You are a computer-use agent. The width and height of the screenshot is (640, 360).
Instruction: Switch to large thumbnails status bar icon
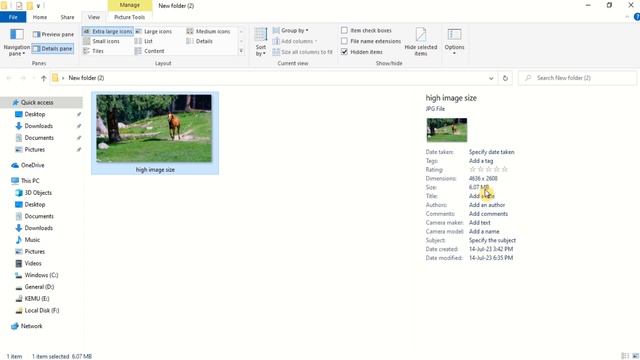635,356
